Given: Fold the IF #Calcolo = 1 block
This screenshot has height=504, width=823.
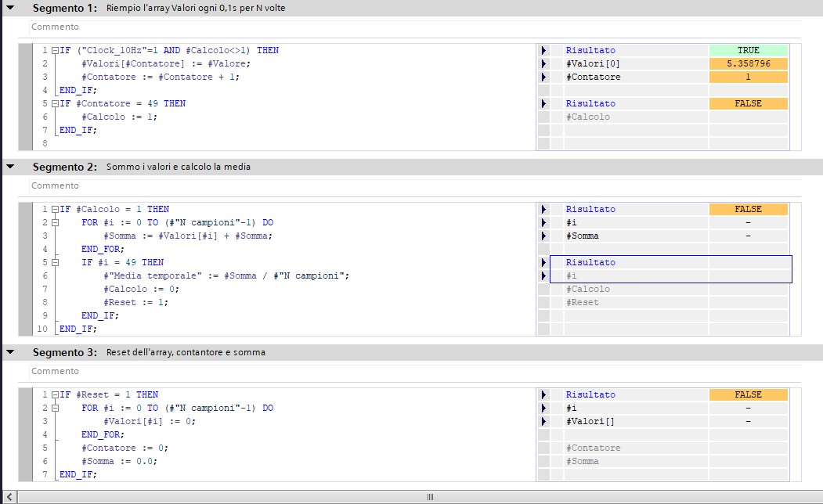Looking at the screenshot, I should point(55,209).
